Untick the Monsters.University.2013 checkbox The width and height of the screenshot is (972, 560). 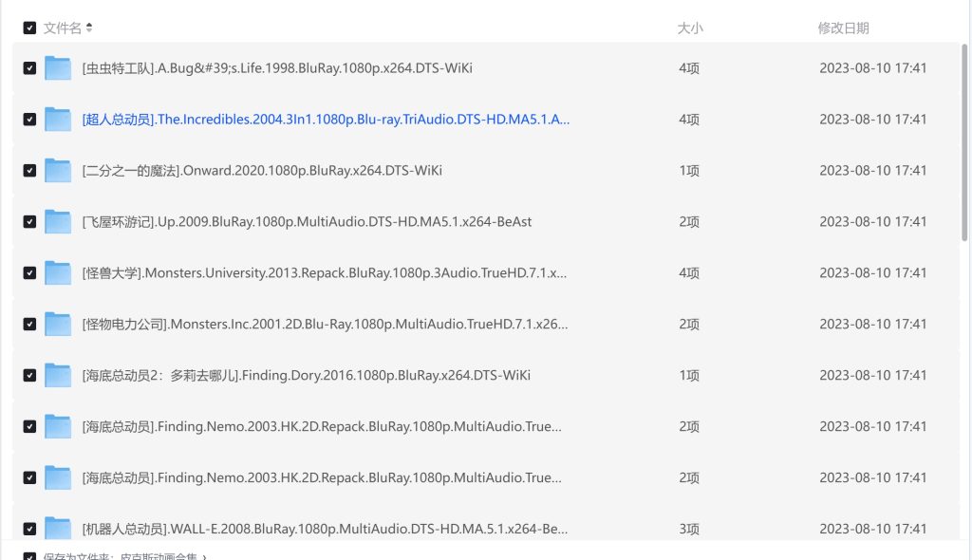pos(29,272)
